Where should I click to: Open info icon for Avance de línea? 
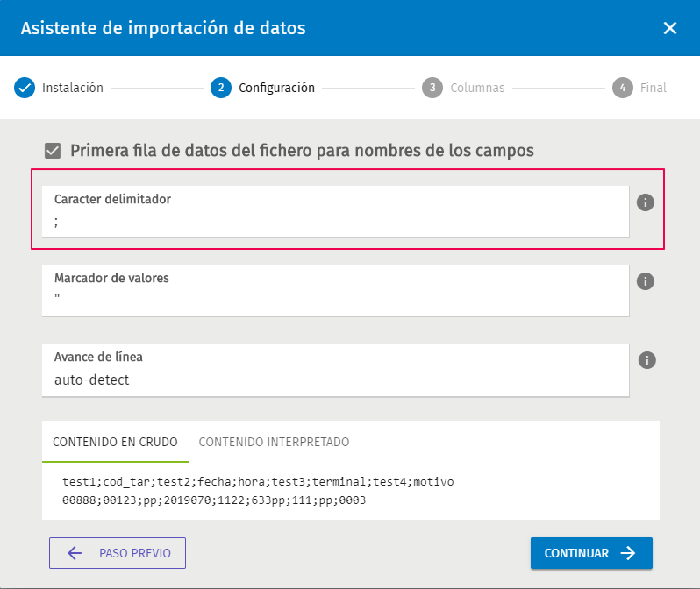click(646, 360)
